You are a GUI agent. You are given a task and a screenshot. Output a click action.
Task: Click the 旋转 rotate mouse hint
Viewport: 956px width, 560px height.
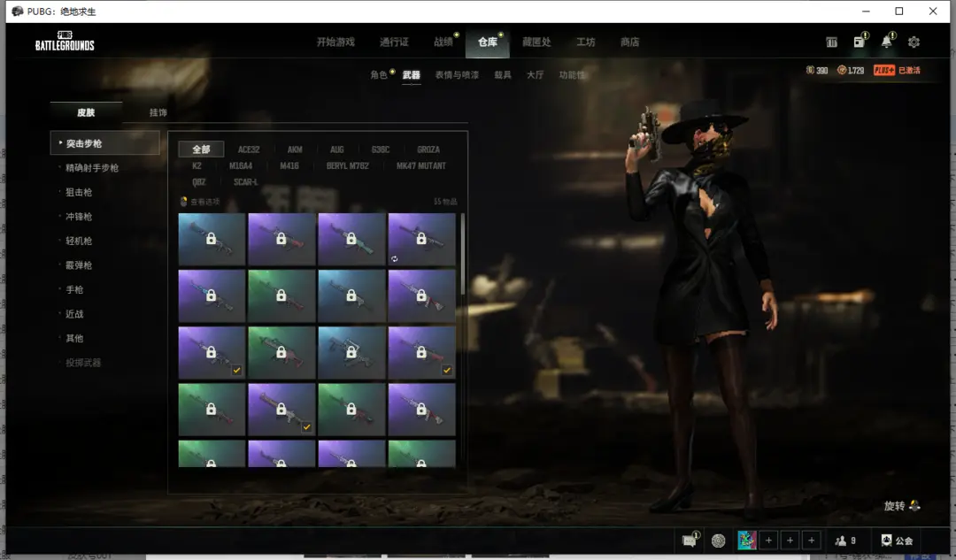(902, 506)
